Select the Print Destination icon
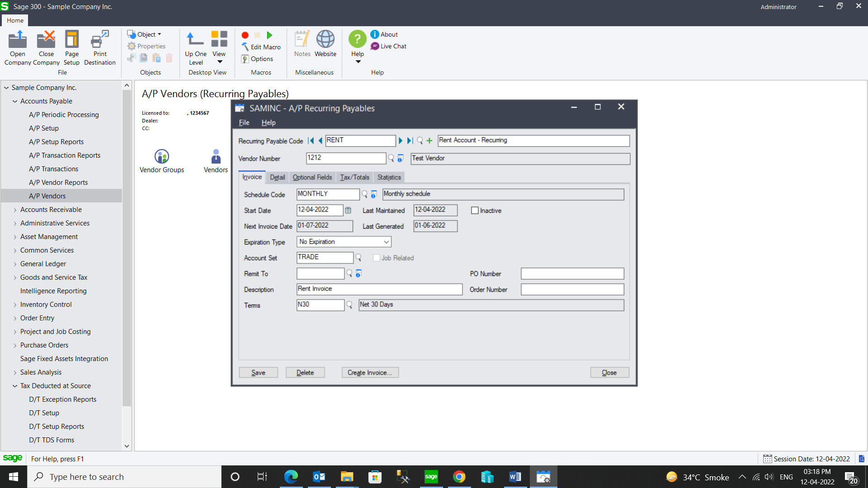The image size is (868, 488). (x=99, y=42)
